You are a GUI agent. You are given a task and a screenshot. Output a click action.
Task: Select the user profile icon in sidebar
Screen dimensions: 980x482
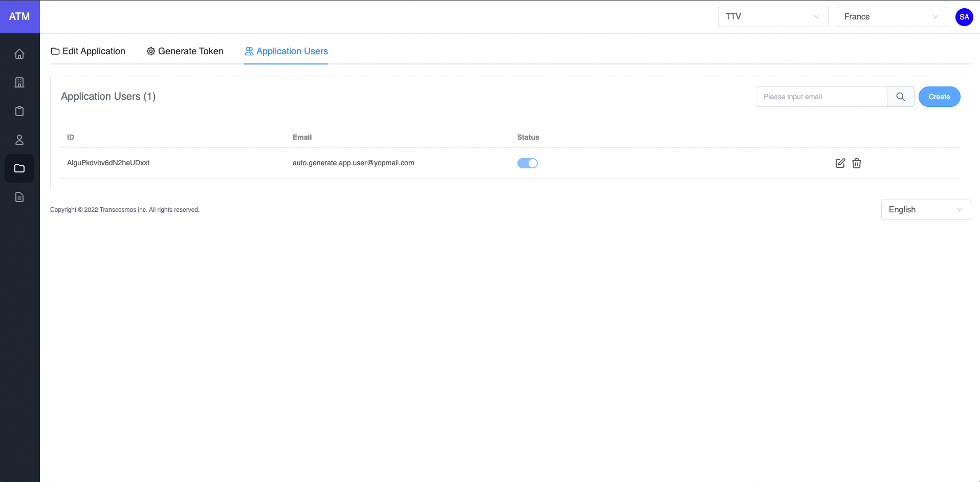(19, 140)
